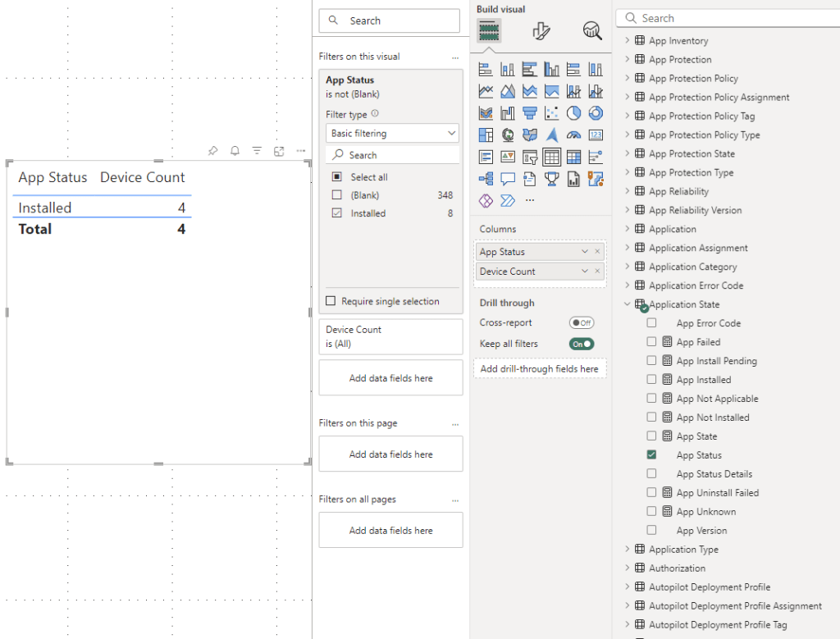The width and height of the screenshot is (840, 639).
Task: Pin the table visual with pushpin icon
Action: tap(212, 151)
